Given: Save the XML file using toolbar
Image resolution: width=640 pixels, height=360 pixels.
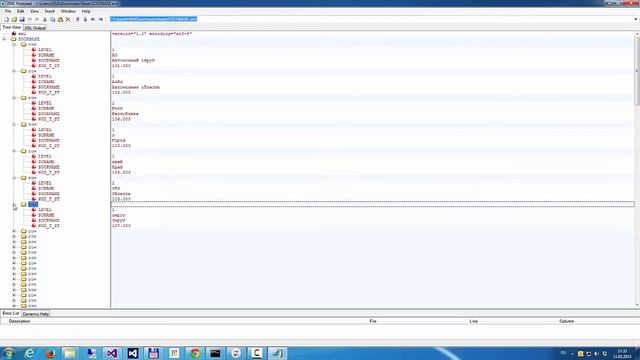Looking at the screenshot, I should (22, 19).
